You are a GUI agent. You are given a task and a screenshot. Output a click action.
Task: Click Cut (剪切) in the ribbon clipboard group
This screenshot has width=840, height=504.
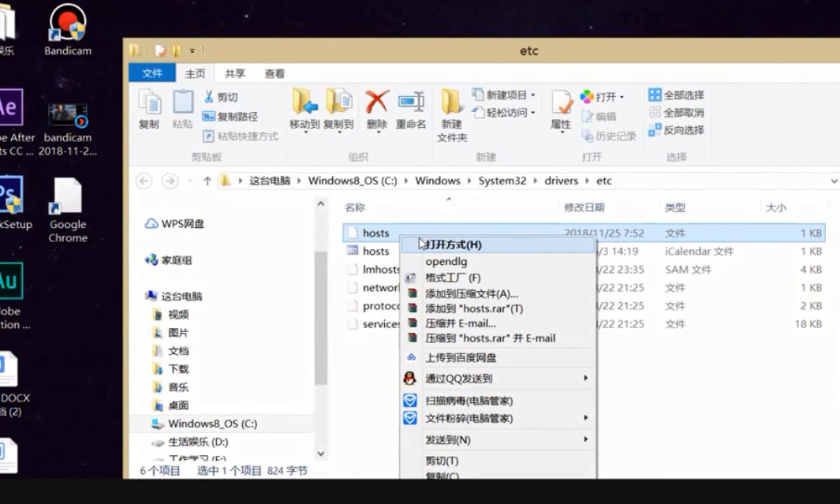pos(221,97)
